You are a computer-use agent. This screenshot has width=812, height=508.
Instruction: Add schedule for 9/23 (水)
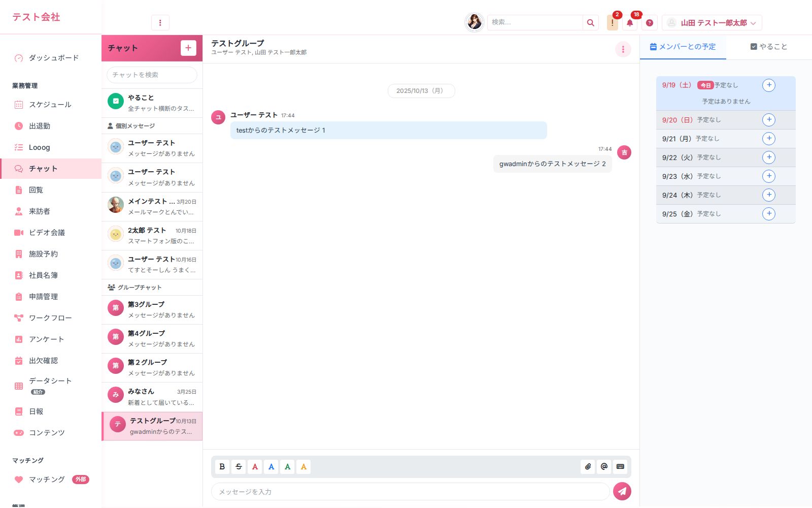click(x=769, y=176)
